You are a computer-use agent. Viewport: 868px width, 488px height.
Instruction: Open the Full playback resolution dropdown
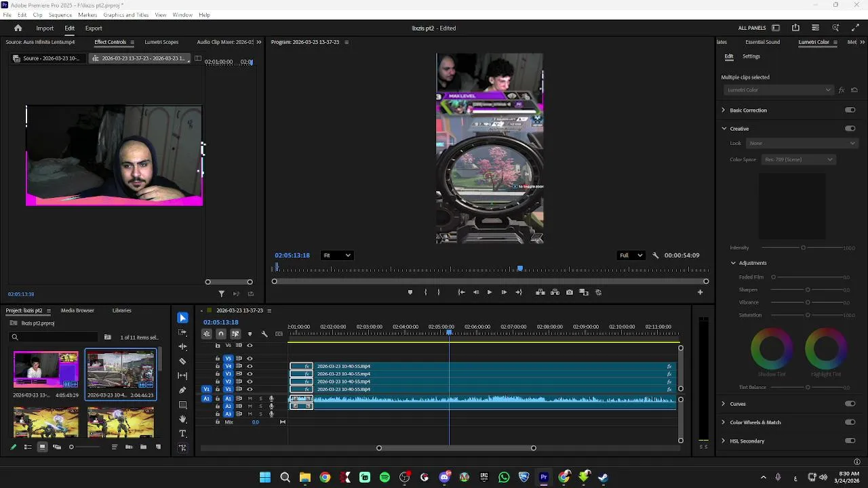click(631, 256)
